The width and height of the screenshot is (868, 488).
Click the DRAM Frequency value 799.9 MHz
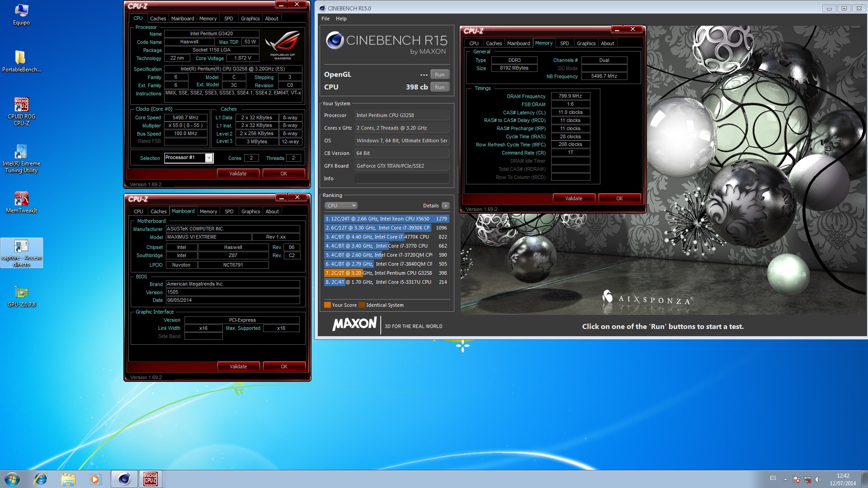coord(570,96)
